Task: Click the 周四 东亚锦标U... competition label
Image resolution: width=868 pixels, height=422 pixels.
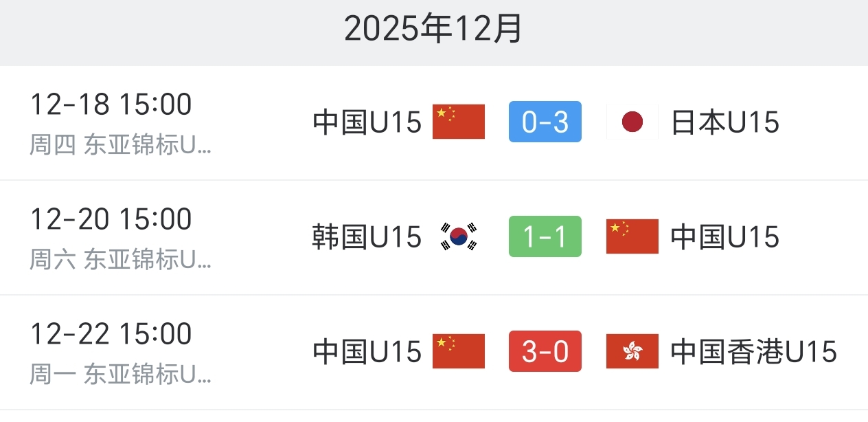Action: (x=121, y=146)
